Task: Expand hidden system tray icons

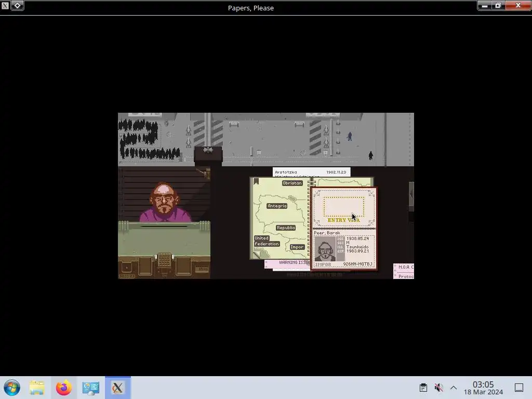Action: click(454, 388)
